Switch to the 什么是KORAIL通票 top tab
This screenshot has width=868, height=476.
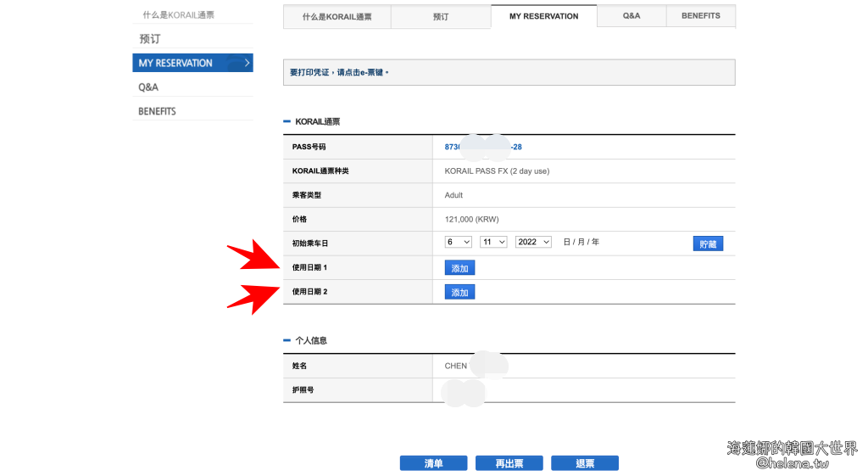point(337,16)
